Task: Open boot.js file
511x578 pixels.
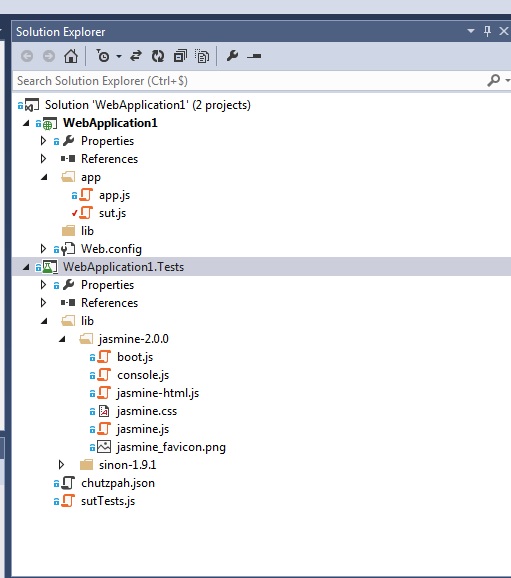Action: pos(135,357)
